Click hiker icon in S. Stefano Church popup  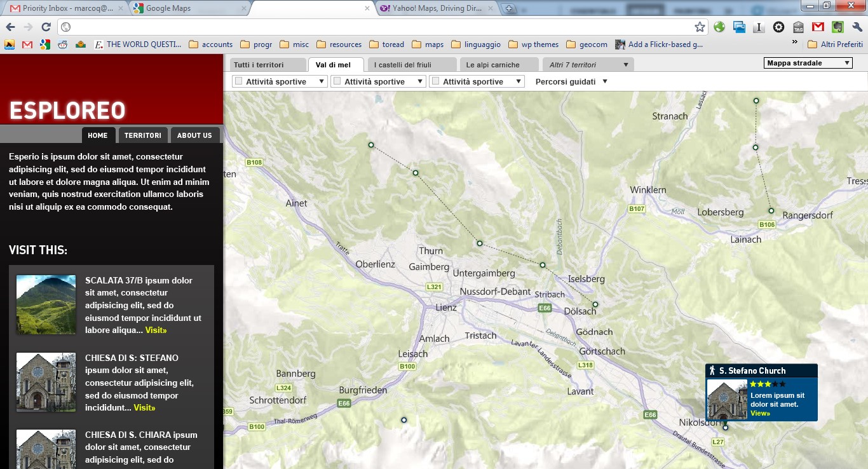pyautogui.click(x=712, y=370)
